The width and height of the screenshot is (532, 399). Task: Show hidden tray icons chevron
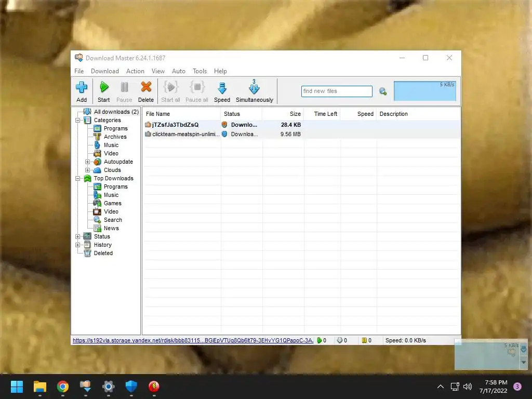(441, 387)
